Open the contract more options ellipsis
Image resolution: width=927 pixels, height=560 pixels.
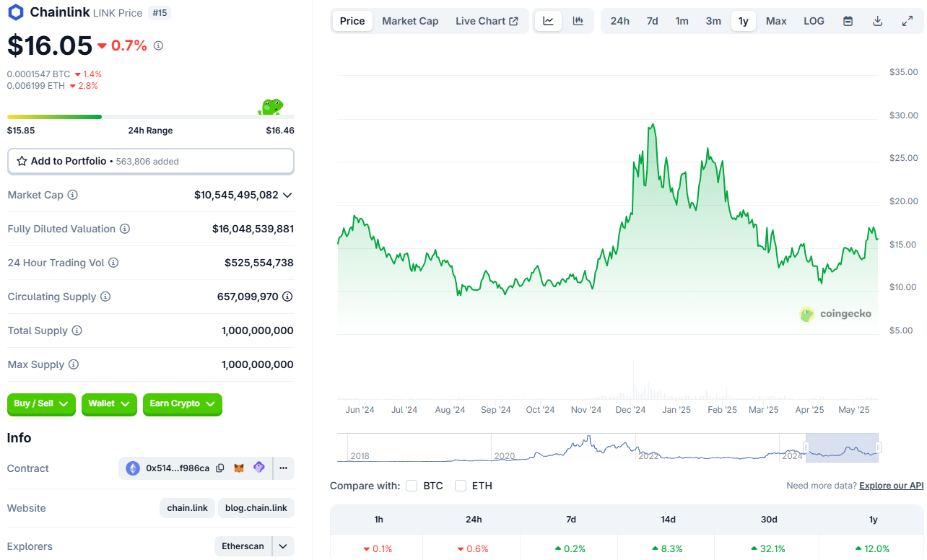283,468
